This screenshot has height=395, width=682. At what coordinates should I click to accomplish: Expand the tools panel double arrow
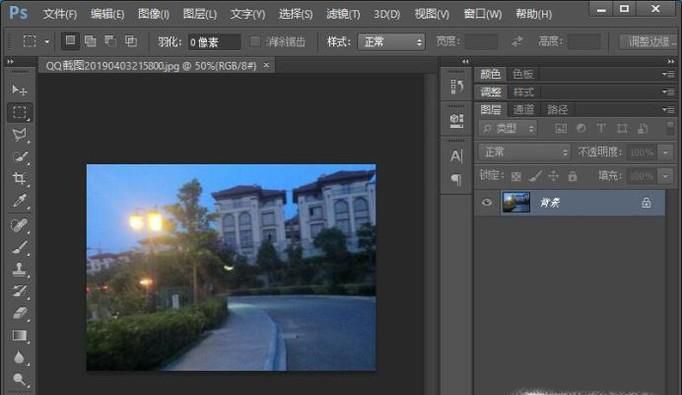[10, 62]
